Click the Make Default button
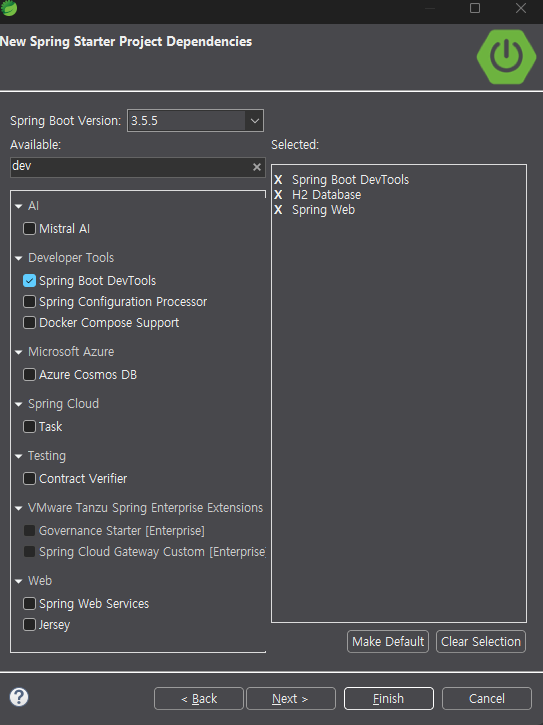The width and height of the screenshot is (543, 725). coord(388,642)
